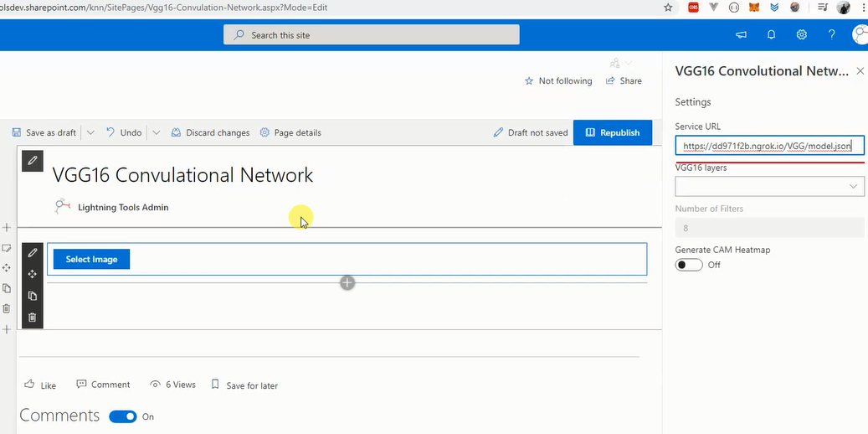Delete the web part with trash icon

point(32,318)
